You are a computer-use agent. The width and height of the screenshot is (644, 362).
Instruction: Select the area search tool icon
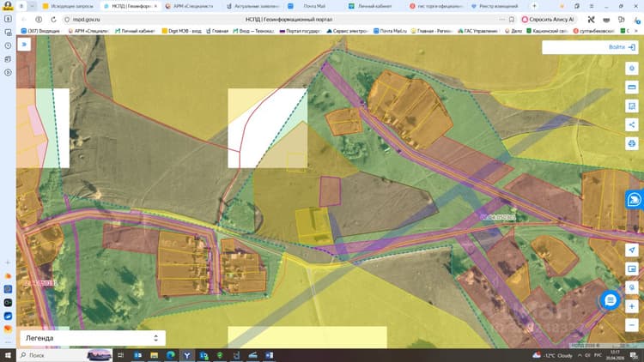pyautogui.click(x=632, y=106)
